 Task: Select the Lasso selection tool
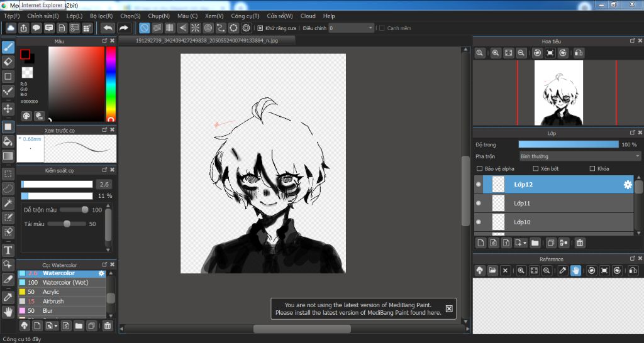pyautogui.click(x=8, y=188)
